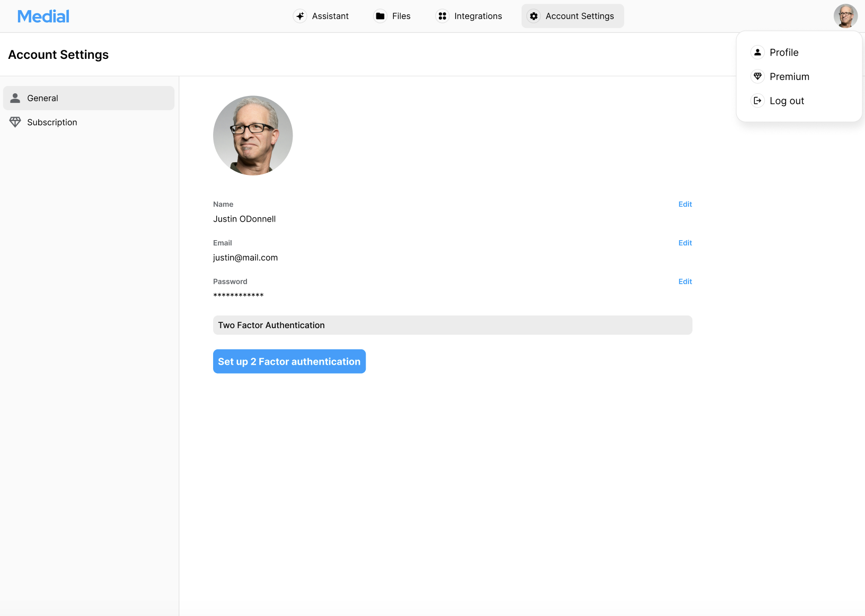Click the large profile photo

pos(253,136)
